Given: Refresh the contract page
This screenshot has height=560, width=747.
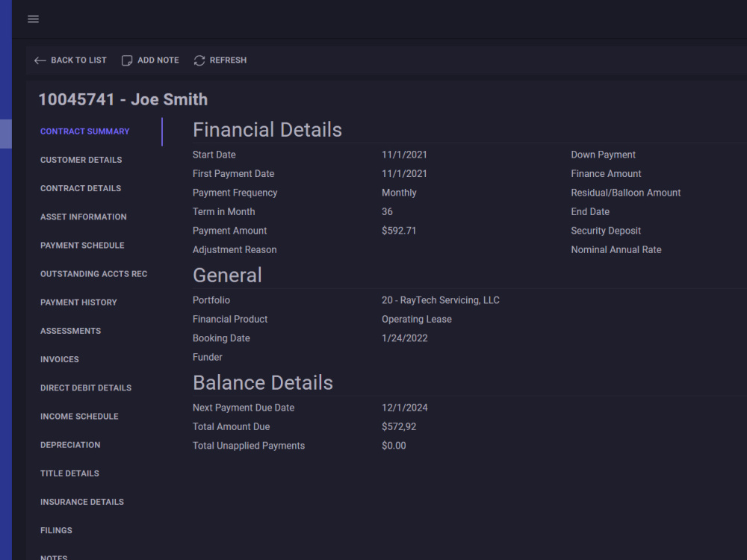Looking at the screenshot, I should (220, 60).
